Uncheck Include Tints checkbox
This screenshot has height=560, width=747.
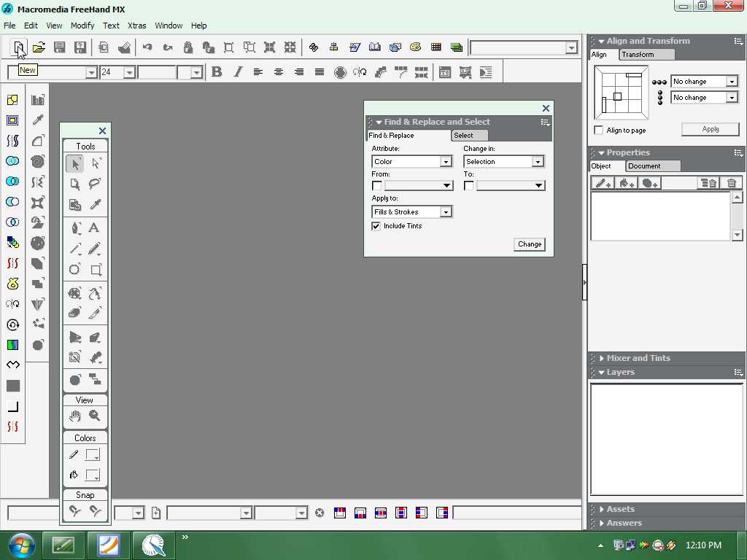pyautogui.click(x=376, y=226)
